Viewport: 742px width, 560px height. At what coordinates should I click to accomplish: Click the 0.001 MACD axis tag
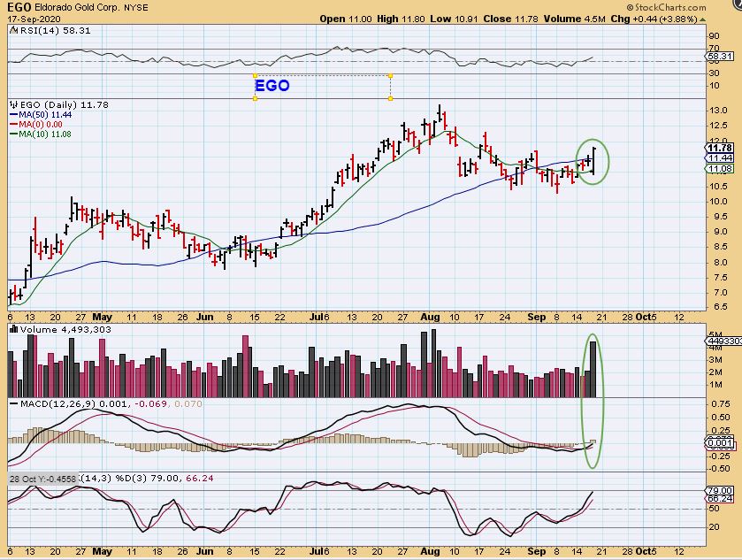(720, 443)
